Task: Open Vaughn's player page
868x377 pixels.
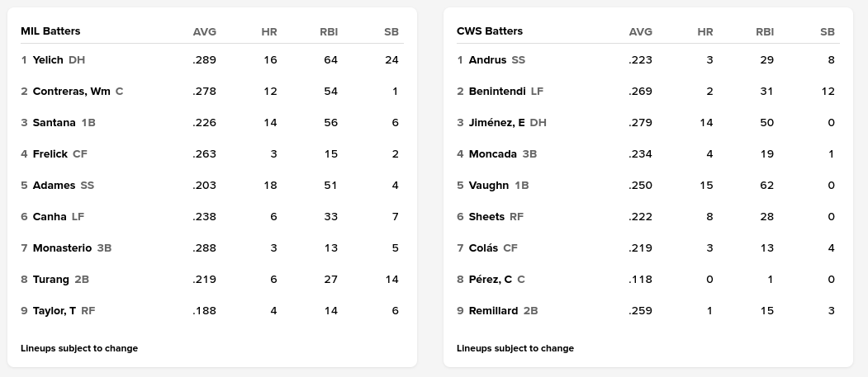Action: pos(488,186)
